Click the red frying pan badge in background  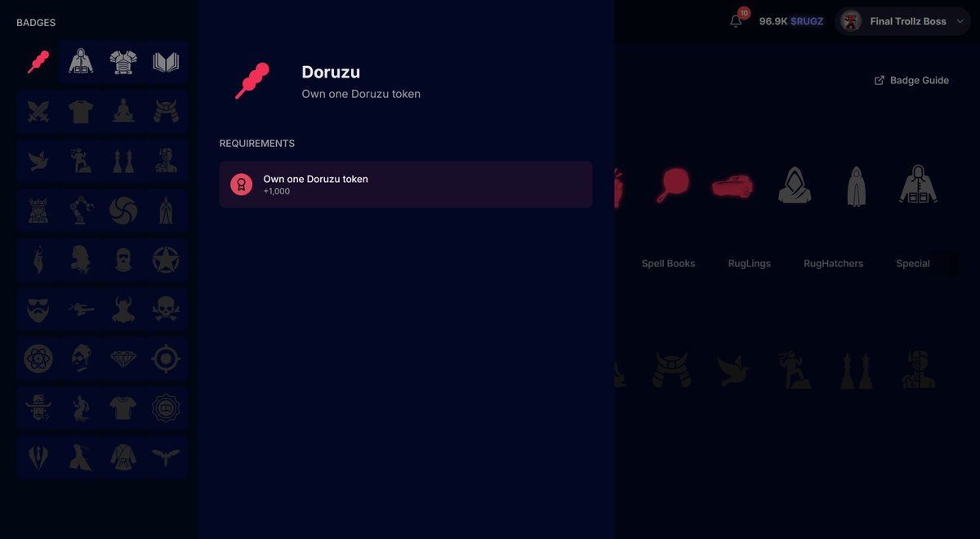point(673,185)
